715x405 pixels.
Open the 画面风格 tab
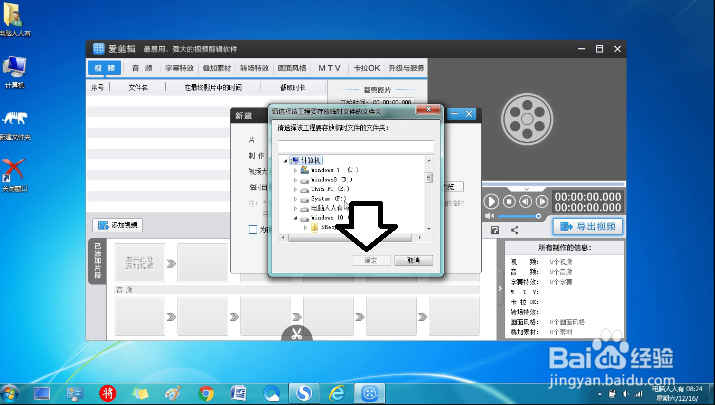pyautogui.click(x=292, y=68)
